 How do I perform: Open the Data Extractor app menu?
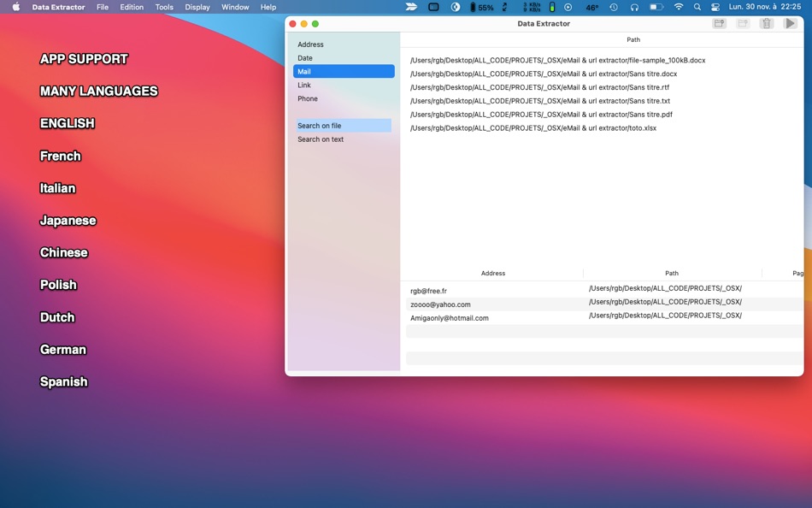pos(58,7)
